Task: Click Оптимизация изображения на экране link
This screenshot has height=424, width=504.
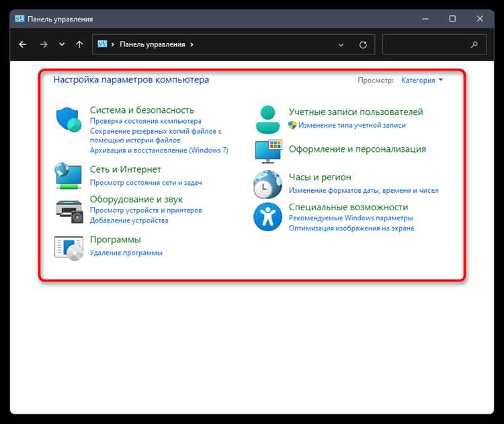Action: point(351,228)
